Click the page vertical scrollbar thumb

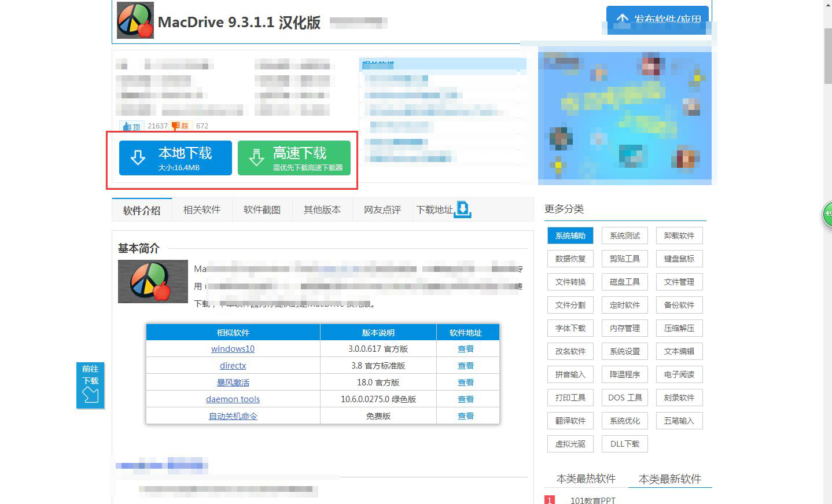(827, 56)
